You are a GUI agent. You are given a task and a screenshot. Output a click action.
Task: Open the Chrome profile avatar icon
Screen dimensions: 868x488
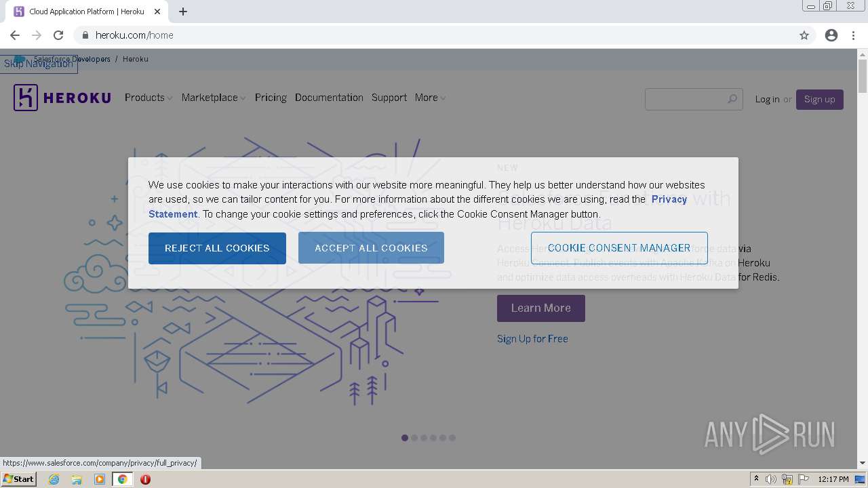click(831, 35)
